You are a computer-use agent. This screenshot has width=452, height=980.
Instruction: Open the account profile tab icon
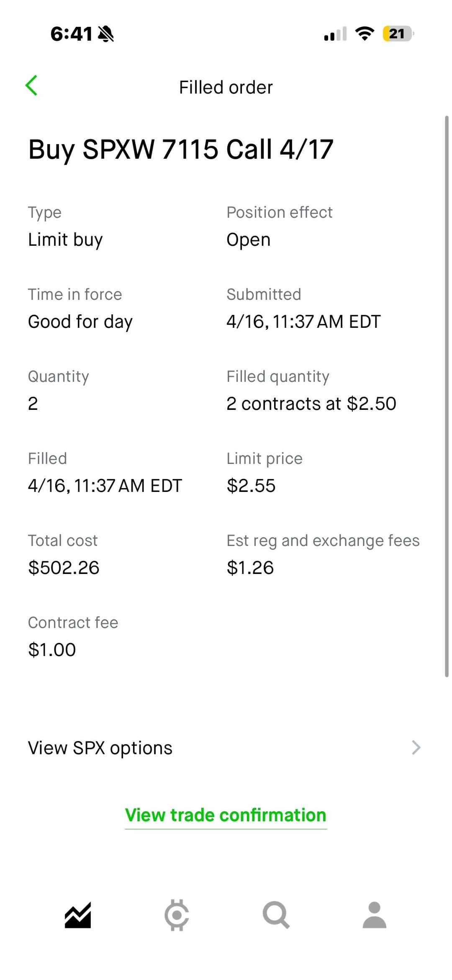(x=374, y=915)
